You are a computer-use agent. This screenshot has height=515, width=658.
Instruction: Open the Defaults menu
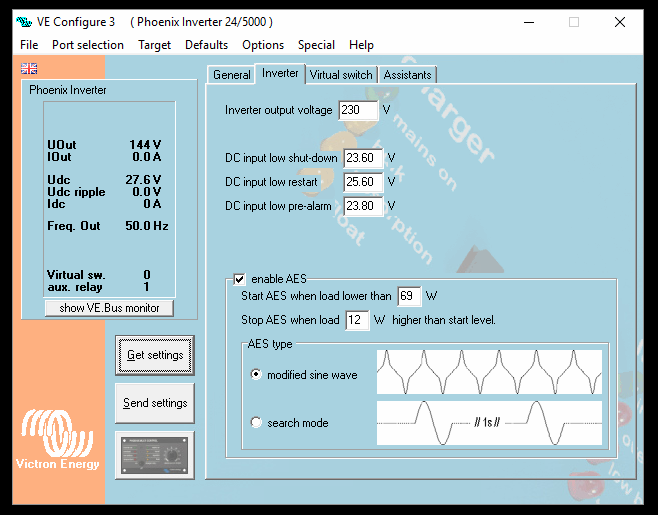tap(206, 45)
